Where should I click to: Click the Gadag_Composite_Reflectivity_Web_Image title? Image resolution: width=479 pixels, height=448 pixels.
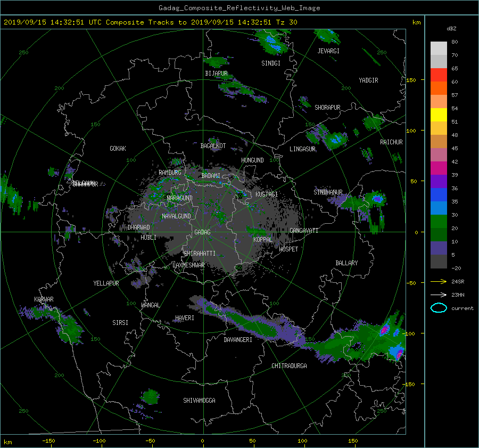[239, 8]
